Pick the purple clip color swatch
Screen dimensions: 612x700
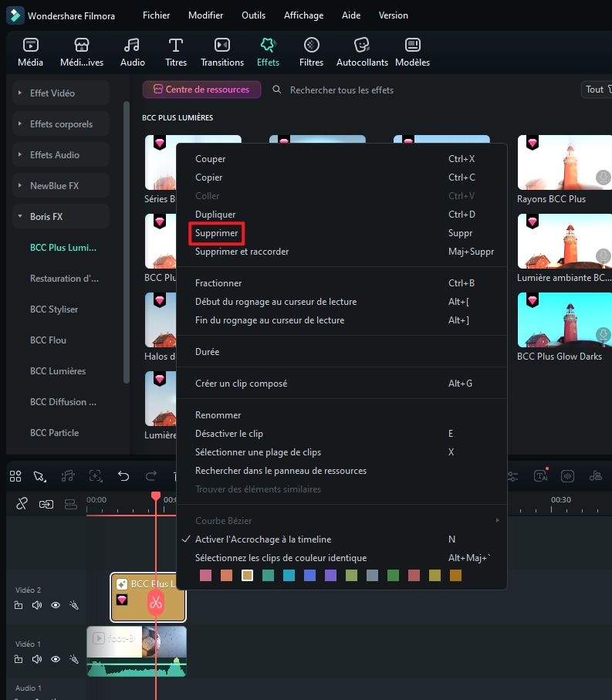click(330, 576)
